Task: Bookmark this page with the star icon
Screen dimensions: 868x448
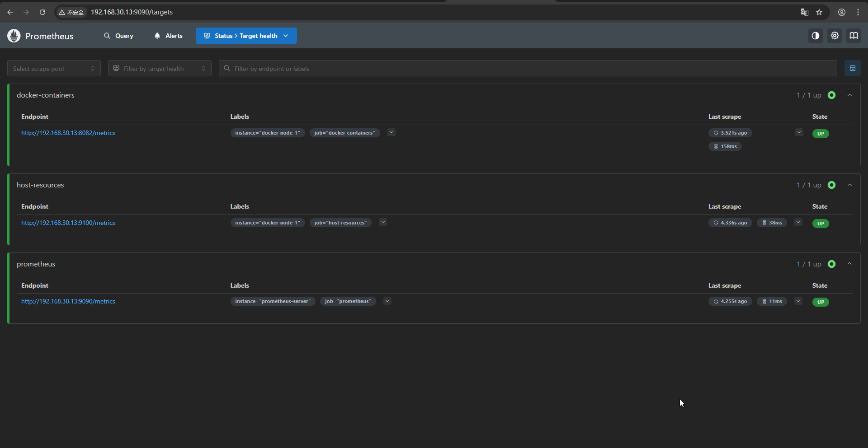Action: tap(819, 12)
